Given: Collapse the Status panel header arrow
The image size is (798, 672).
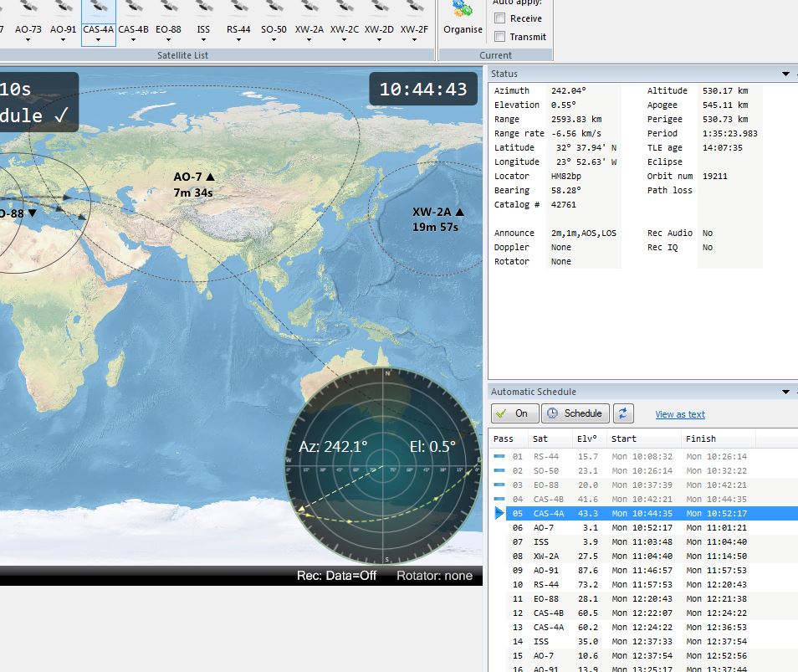Looking at the screenshot, I should click(x=785, y=74).
